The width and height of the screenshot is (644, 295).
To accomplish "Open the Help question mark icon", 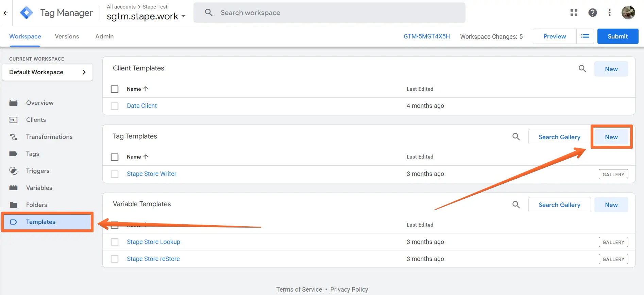I will click(x=593, y=13).
